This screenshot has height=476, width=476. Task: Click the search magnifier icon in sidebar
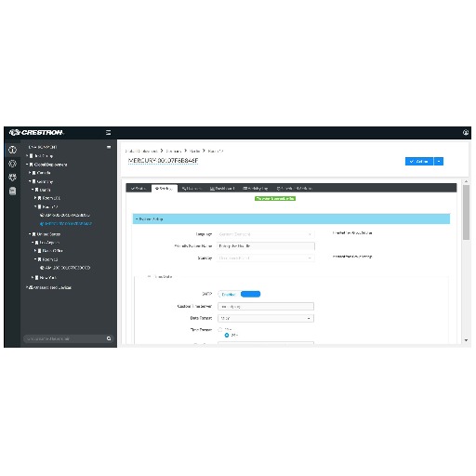click(x=109, y=338)
